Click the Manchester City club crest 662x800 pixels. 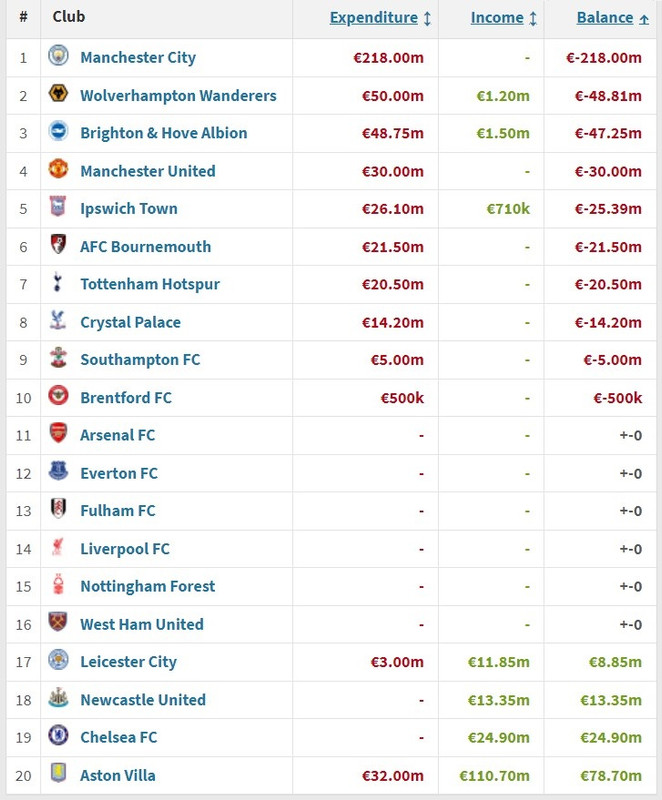pyautogui.click(x=58, y=56)
